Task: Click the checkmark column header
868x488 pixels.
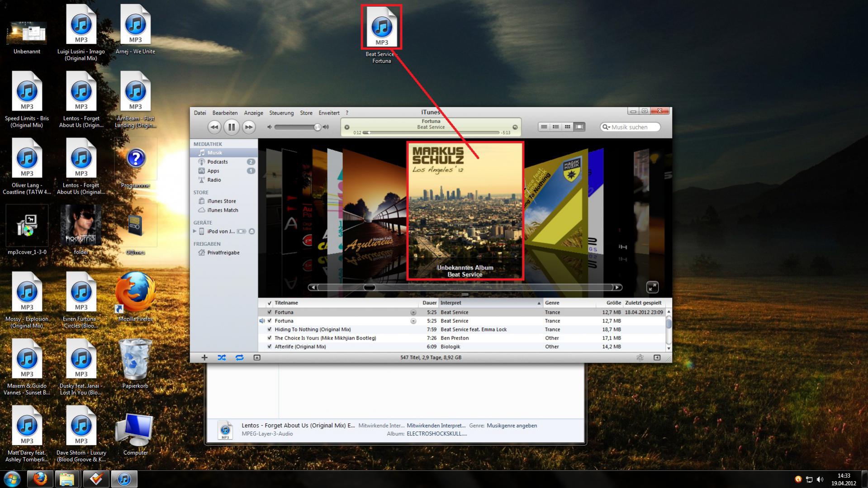Action: coord(270,303)
